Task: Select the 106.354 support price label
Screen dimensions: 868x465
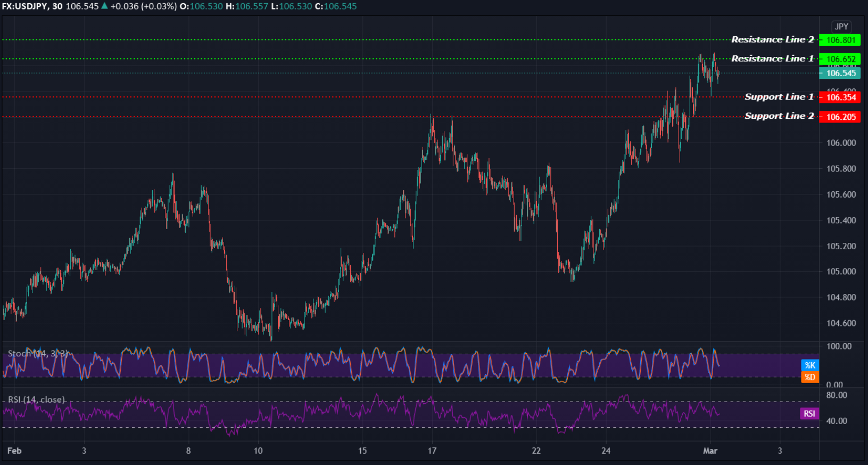Action: [x=840, y=97]
